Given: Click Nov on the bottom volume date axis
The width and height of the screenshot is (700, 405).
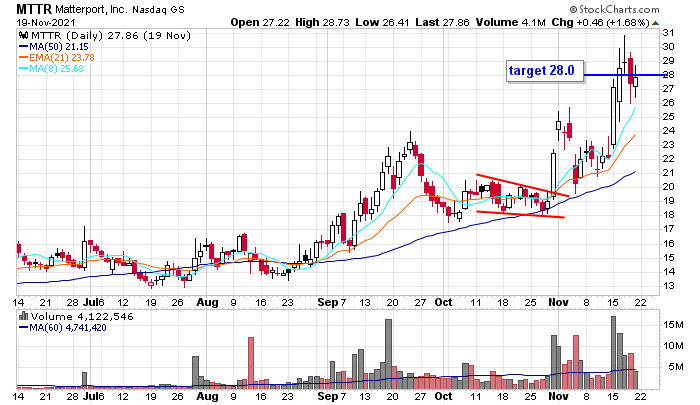Looking at the screenshot, I should tap(558, 396).
